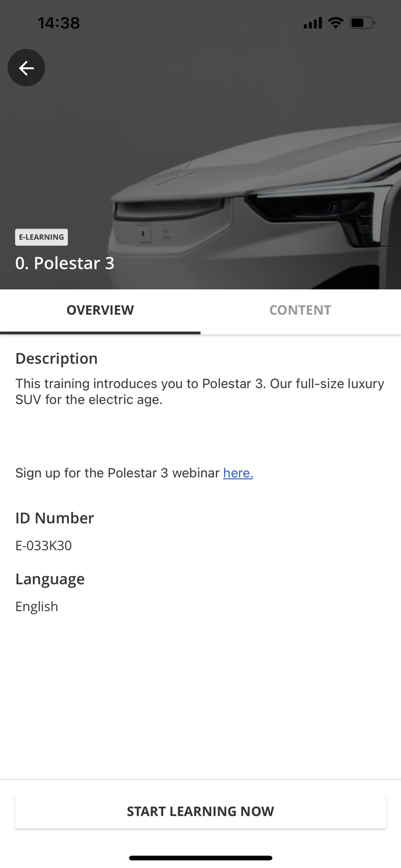401x868 pixels.
Task: Tap the course title 0. Polestar 3
Action: point(65,263)
